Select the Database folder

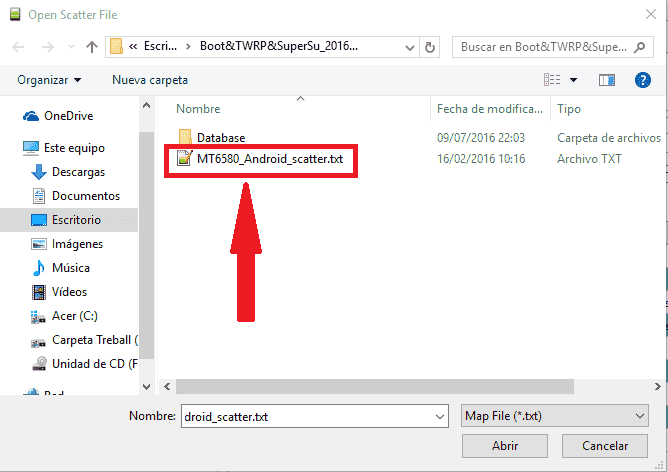click(x=221, y=138)
